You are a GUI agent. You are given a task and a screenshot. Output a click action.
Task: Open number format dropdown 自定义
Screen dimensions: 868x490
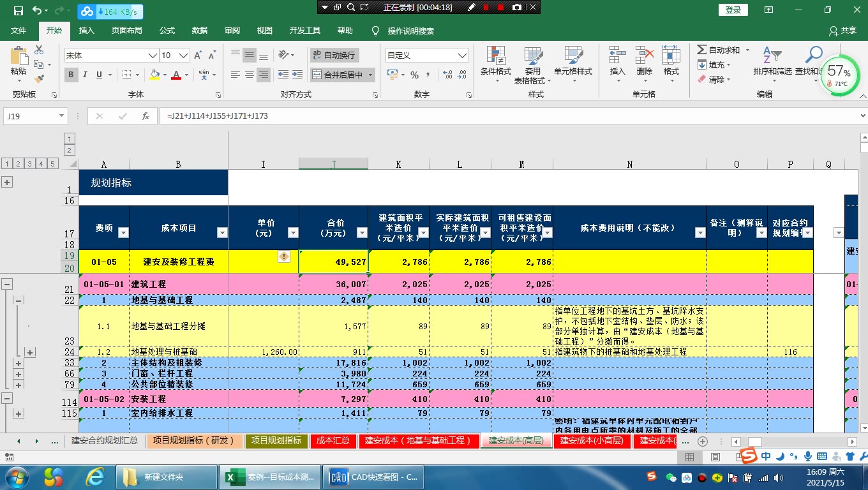[463, 56]
